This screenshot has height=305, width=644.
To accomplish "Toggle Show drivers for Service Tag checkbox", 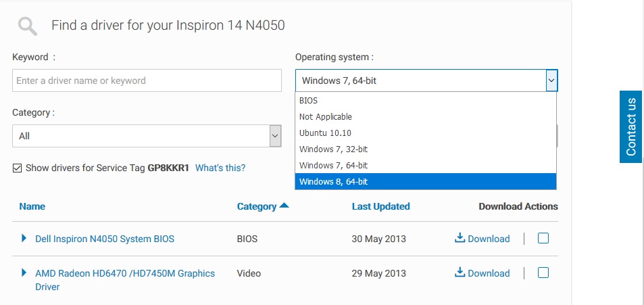I will click(18, 168).
